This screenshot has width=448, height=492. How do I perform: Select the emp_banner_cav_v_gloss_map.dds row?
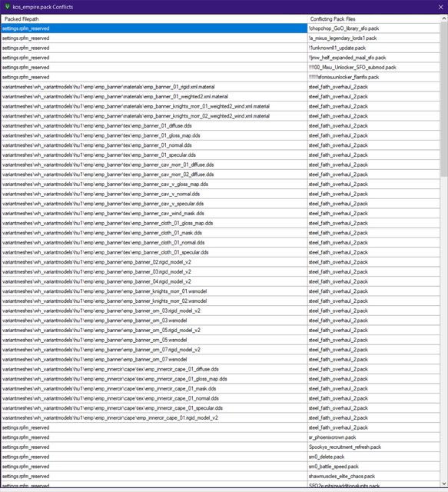coord(154,184)
